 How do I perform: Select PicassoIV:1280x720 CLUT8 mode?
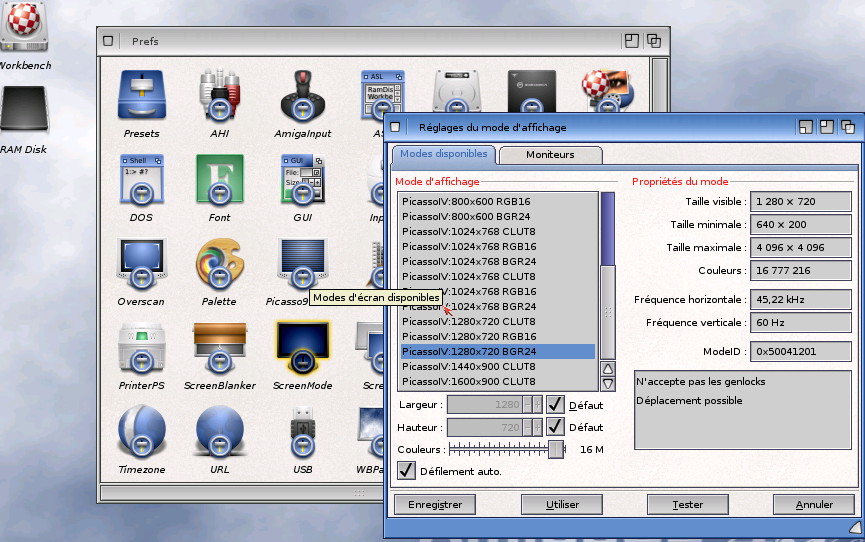(x=498, y=321)
